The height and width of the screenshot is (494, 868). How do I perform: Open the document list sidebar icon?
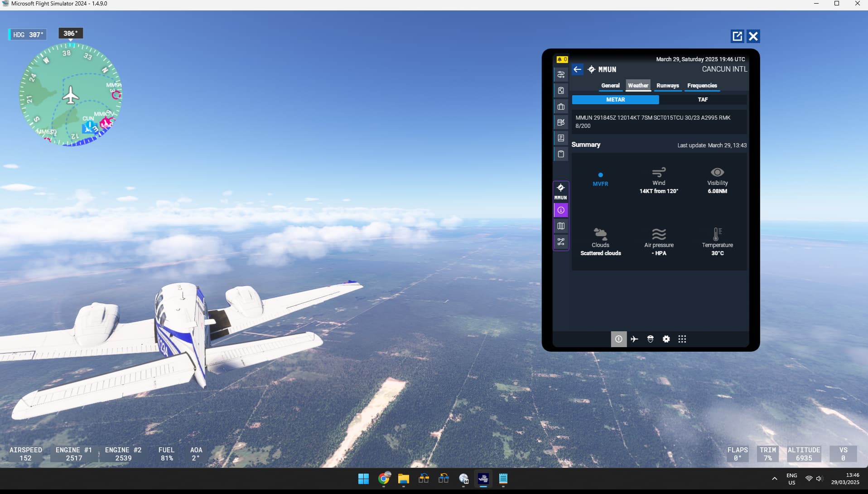pyautogui.click(x=561, y=138)
